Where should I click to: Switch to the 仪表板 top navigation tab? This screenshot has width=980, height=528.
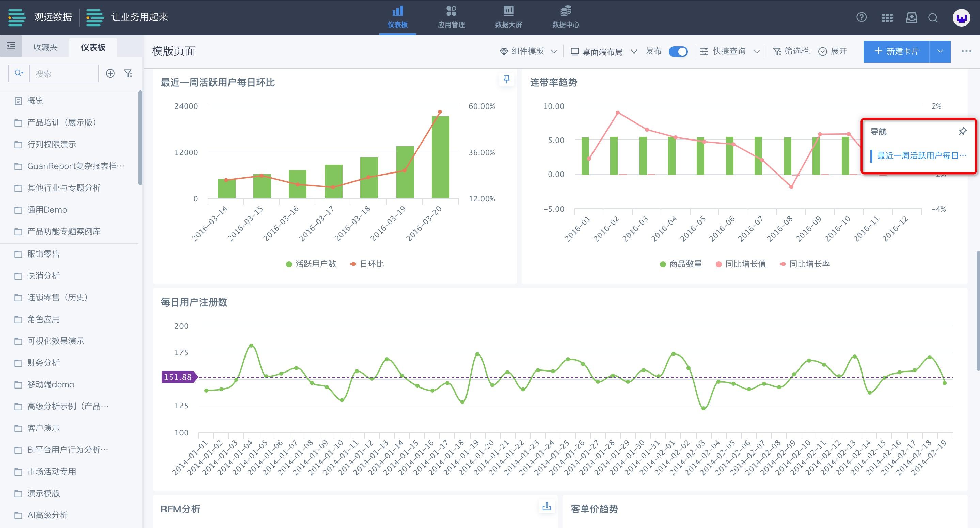tap(398, 17)
